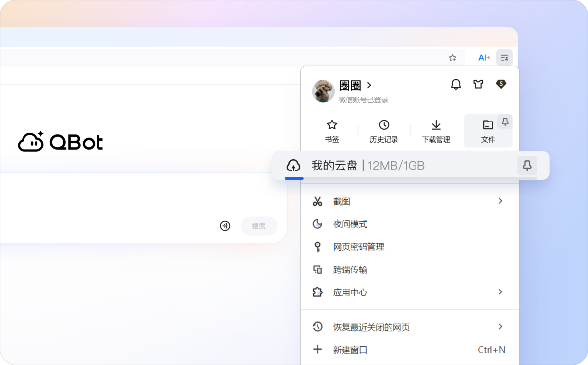This screenshot has height=365, width=588.
Task: Click the 搜索 search button
Action: [259, 226]
